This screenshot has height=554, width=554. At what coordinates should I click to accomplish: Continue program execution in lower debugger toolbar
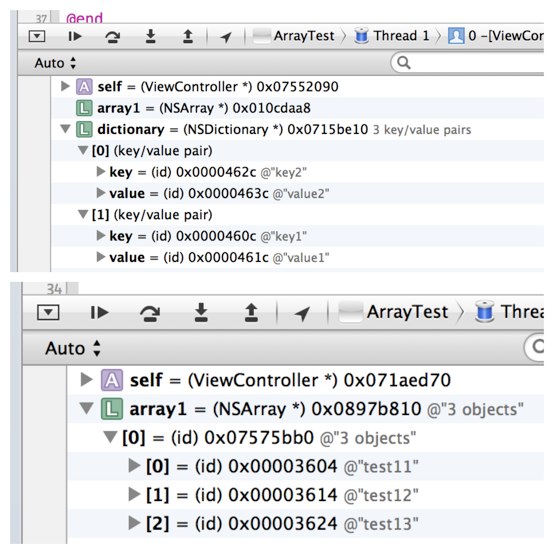coord(99,313)
